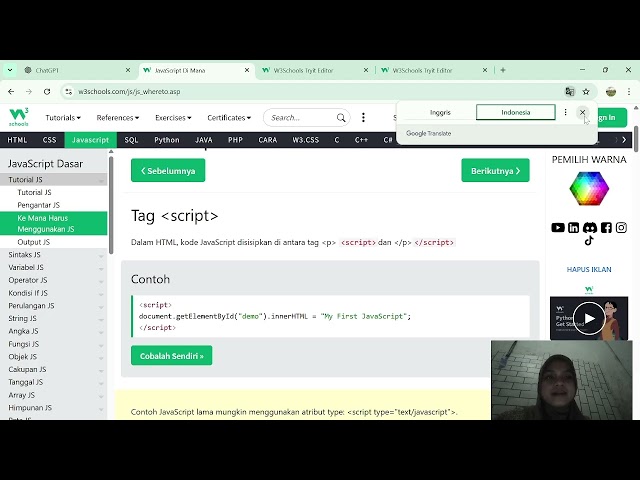Click the Sebelumnya button
This screenshot has height=480, width=640.
(x=168, y=171)
